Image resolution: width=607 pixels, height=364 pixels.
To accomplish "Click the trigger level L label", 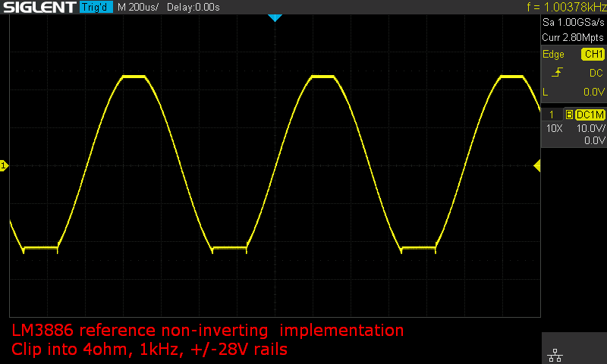I will pyautogui.click(x=546, y=92).
